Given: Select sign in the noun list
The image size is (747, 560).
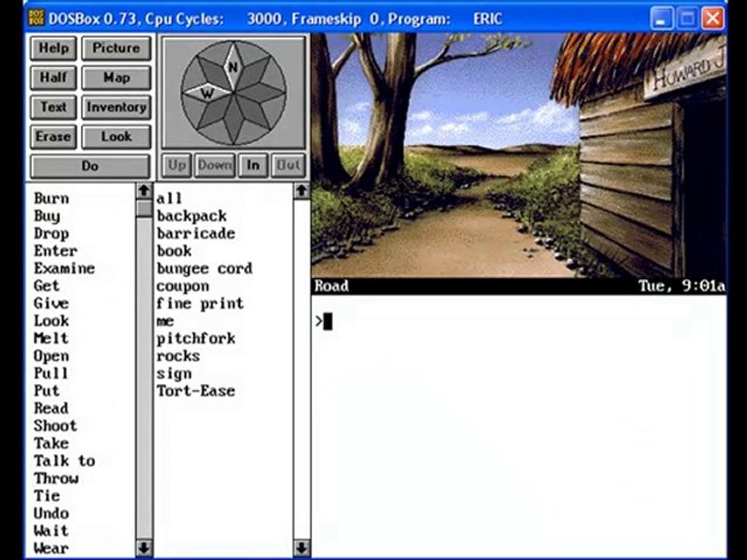Looking at the screenshot, I should (174, 373).
